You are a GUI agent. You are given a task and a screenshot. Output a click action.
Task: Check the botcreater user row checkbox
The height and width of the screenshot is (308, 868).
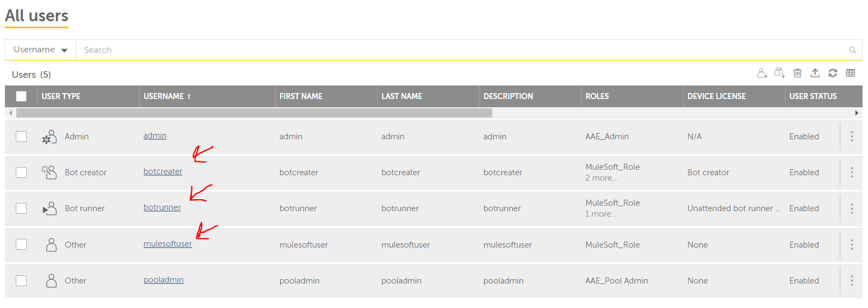(21, 173)
